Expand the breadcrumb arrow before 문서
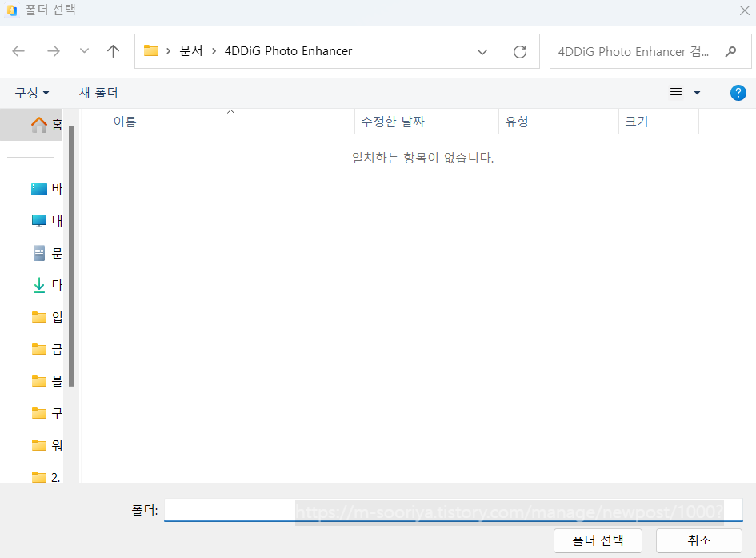This screenshot has height=558, width=756. click(x=168, y=51)
